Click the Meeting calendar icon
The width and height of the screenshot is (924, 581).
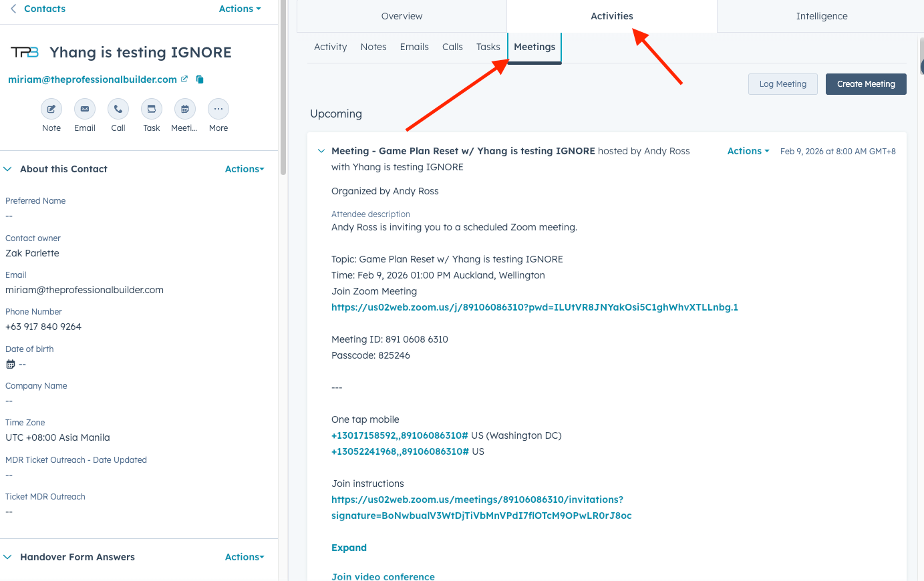click(185, 109)
